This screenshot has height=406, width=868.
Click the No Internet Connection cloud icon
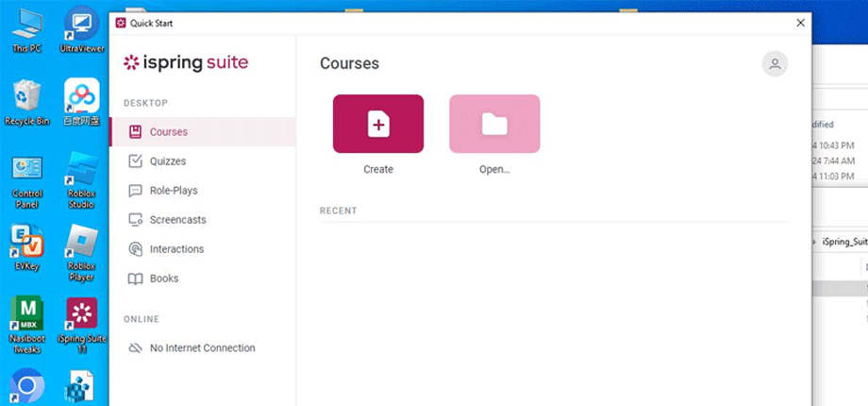135,347
